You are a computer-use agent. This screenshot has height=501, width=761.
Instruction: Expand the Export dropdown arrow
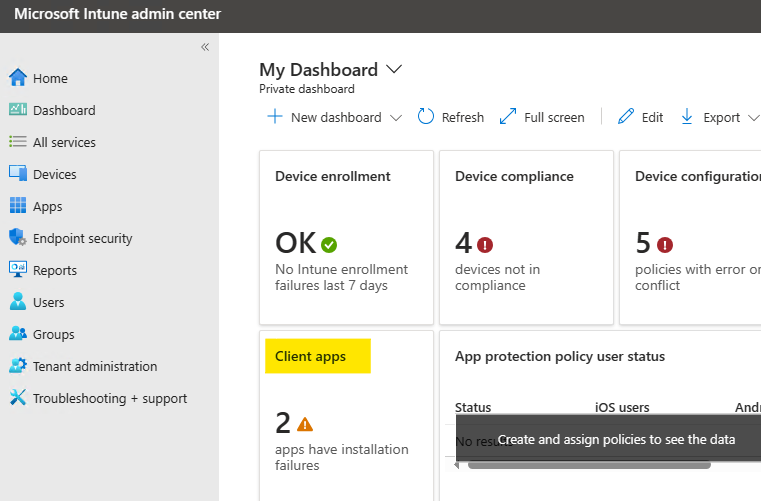coord(753,117)
